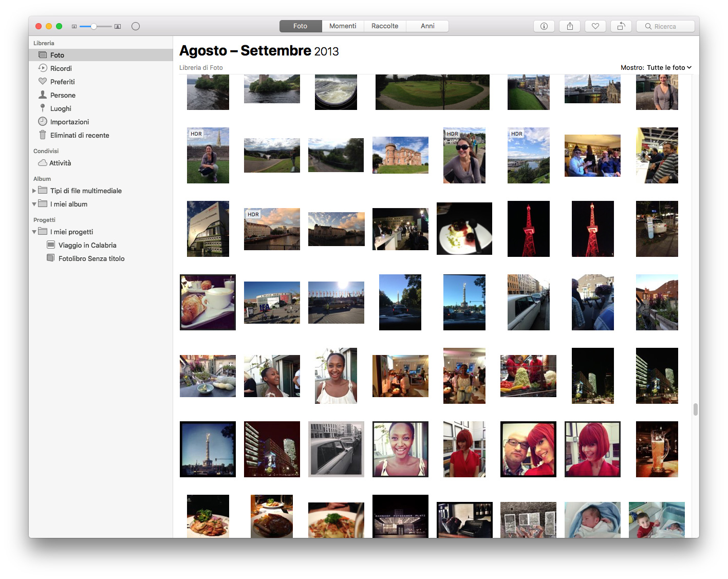Click the Ricerca search field
728x579 pixels.
665,26
